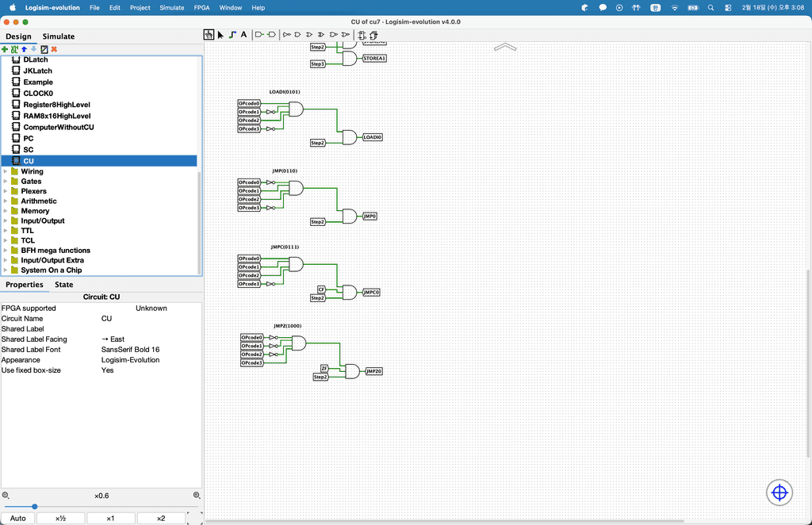
Task: Delete circuit with the red X icon
Action: pos(54,49)
